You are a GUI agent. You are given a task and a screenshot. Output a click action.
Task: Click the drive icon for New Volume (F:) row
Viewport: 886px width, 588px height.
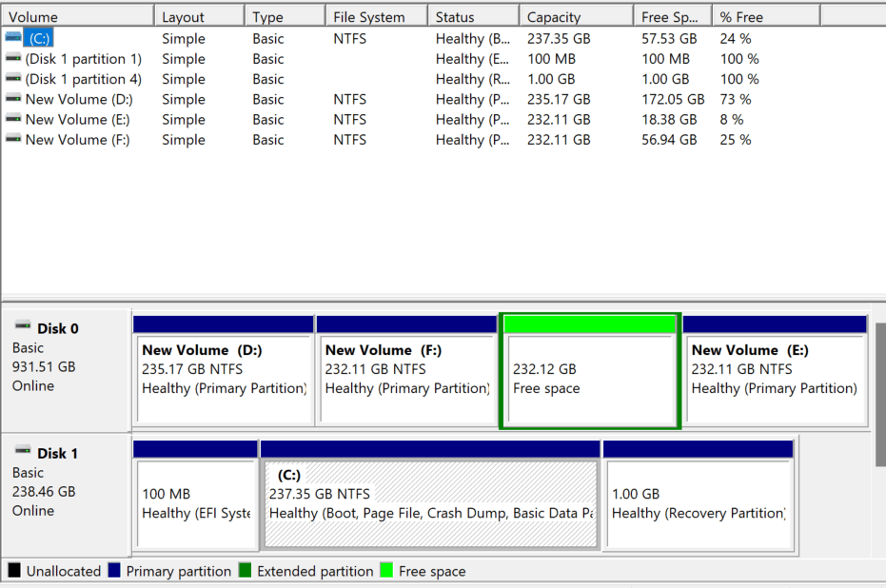pos(13,140)
